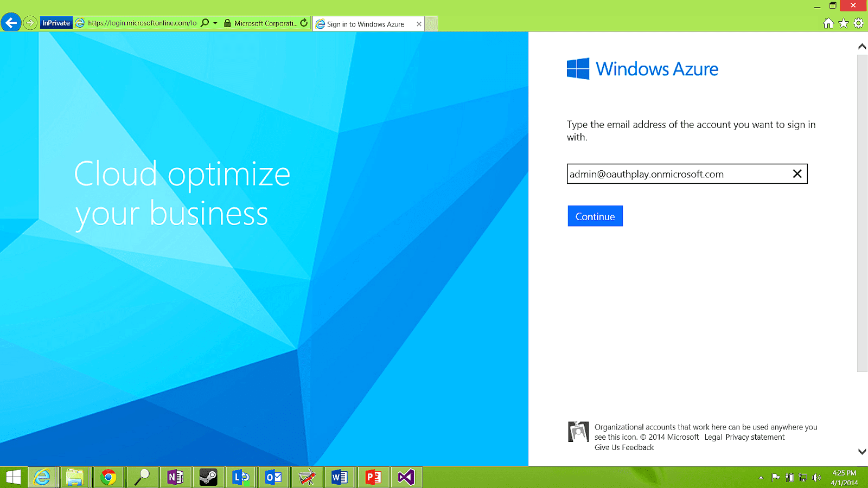Click the security lock icon

227,23
